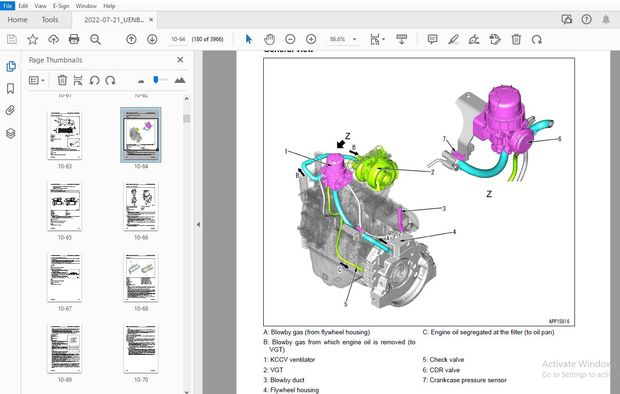620x394 pixels.
Task: Open the Sign document tool
Action: pyautogui.click(x=474, y=39)
